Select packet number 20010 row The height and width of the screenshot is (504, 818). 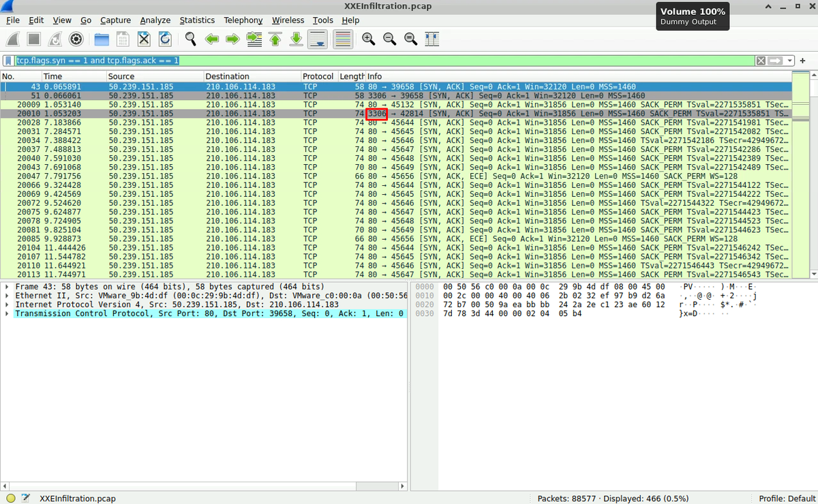pos(397,114)
